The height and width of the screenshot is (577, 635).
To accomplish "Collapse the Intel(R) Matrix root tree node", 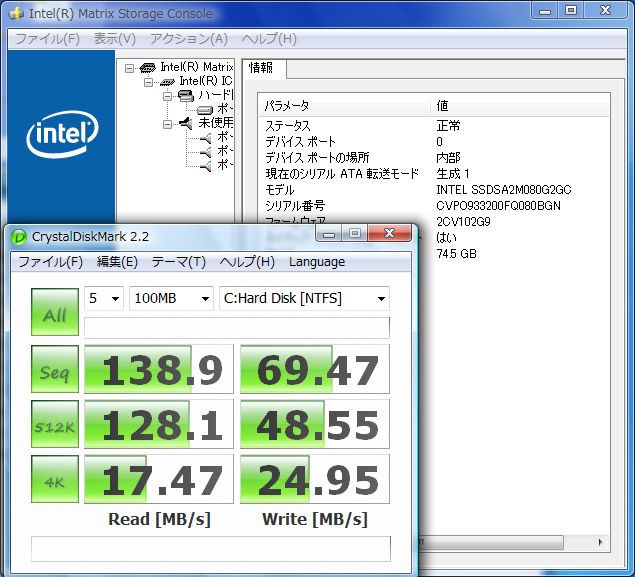I will (129, 68).
